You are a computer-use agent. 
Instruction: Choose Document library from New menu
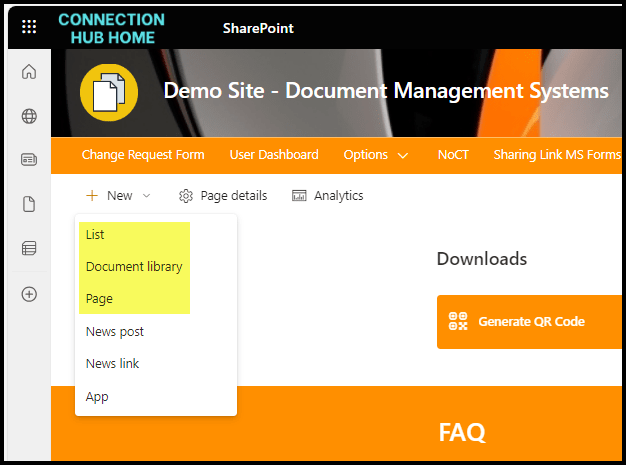[134, 267]
